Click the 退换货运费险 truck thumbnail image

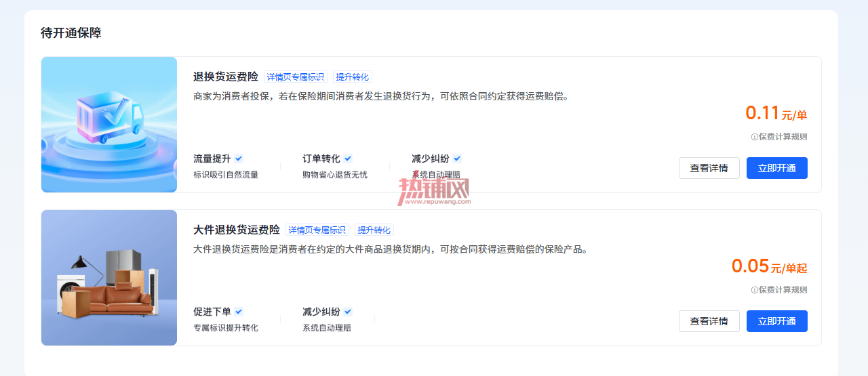(x=109, y=125)
